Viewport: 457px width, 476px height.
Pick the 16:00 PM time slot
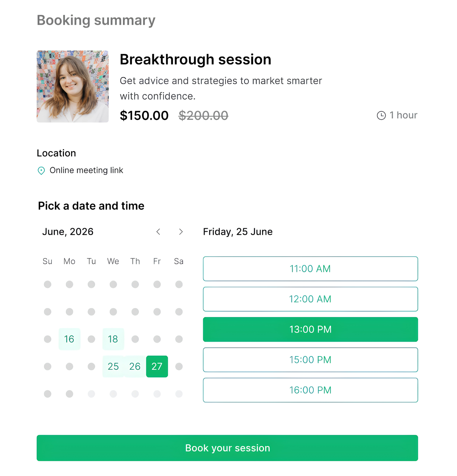pos(311,390)
